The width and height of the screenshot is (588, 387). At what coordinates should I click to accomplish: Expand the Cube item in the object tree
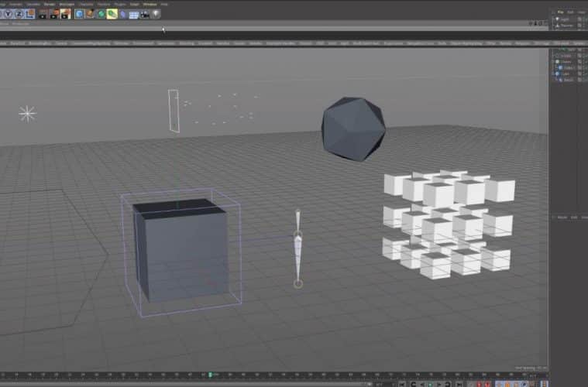555,74
